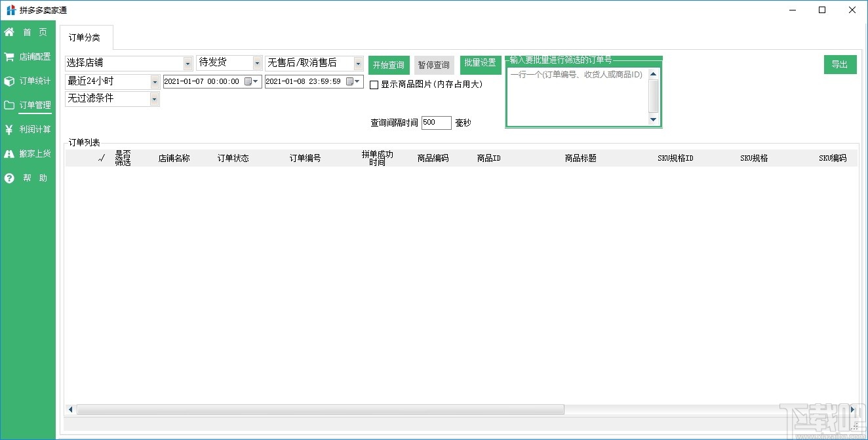
Task: Open dropdown arrow of start date field
Action: [257, 81]
